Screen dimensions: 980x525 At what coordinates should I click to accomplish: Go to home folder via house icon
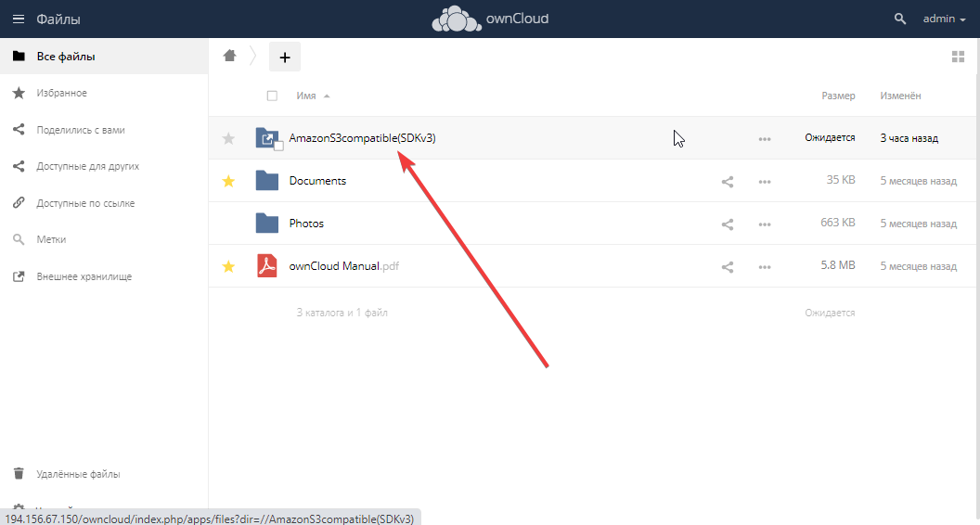(230, 56)
